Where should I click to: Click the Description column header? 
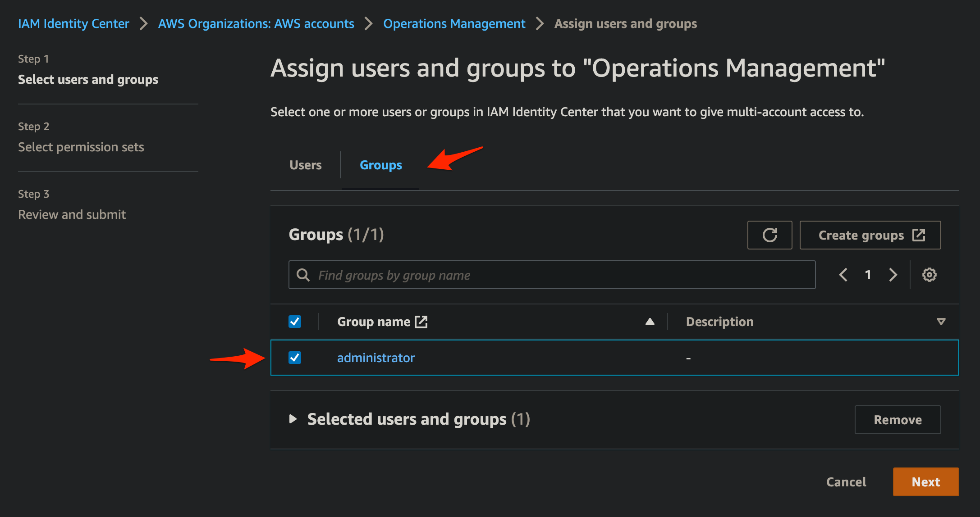click(719, 322)
